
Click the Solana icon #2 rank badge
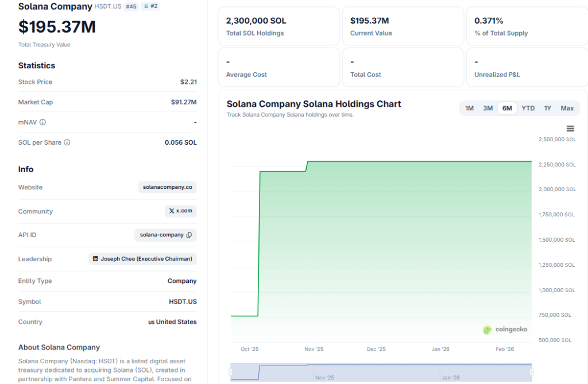[150, 7]
